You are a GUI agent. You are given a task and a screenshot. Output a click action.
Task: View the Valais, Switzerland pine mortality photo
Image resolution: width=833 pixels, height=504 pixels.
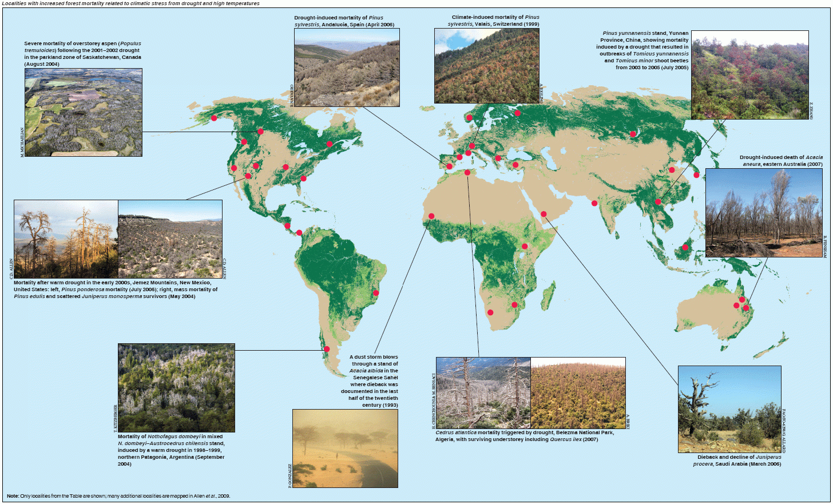[x=486, y=66]
